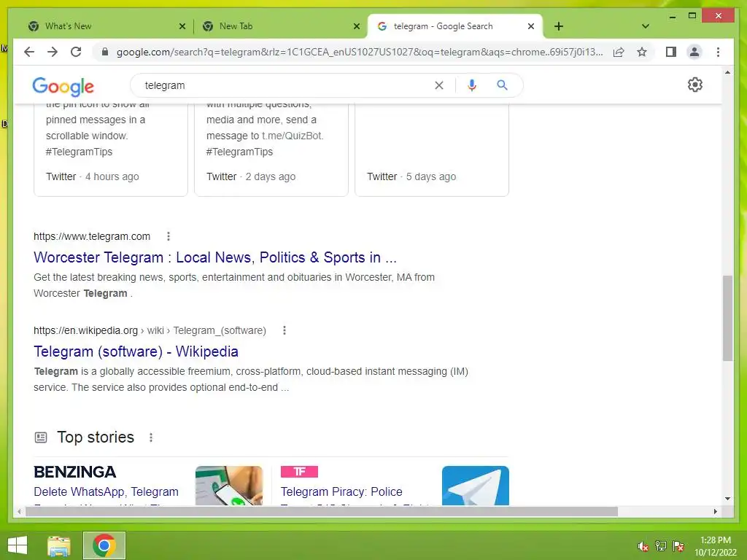747x560 pixels.
Task: Click scroll up arrow of page
Action: pyautogui.click(x=727, y=72)
